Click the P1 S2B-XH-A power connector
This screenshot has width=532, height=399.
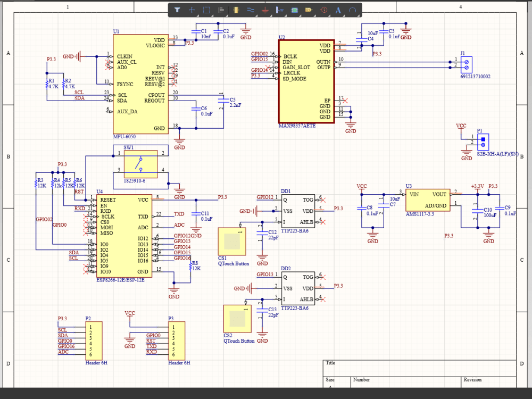click(483, 142)
